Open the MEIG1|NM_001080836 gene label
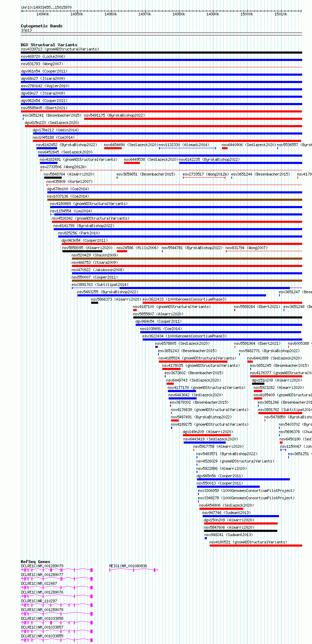 pyautogui.click(x=128, y=566)
